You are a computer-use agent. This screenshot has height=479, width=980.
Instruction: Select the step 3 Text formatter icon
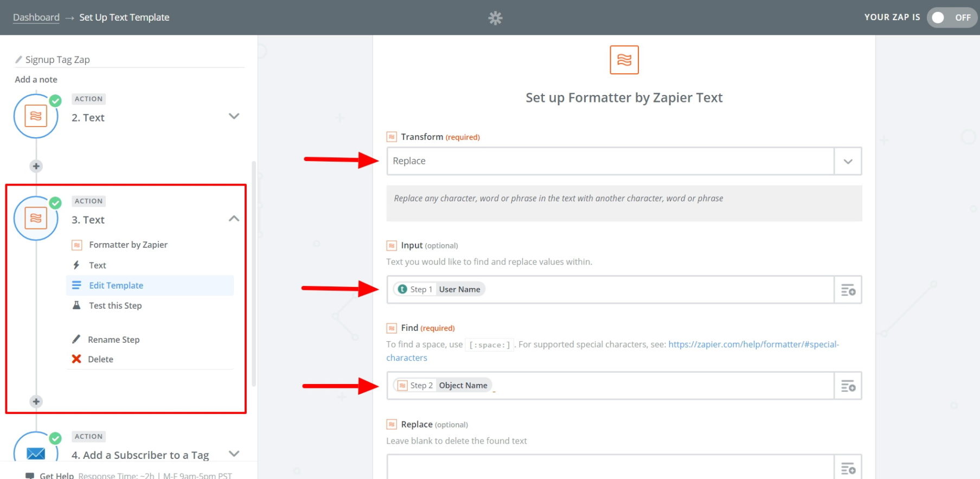click(36, 218)
